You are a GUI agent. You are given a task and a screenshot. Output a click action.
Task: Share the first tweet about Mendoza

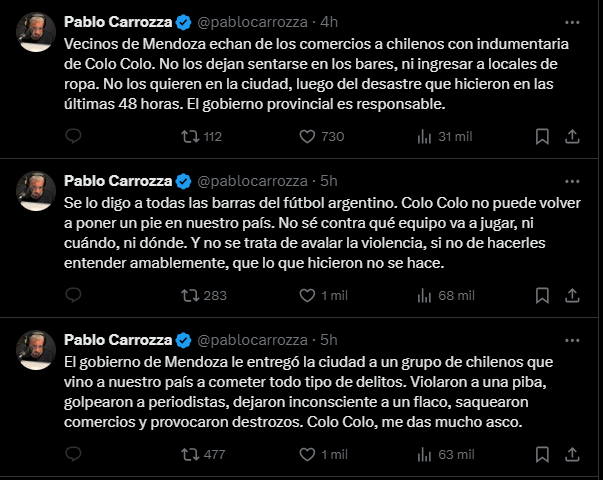[572, 137]
